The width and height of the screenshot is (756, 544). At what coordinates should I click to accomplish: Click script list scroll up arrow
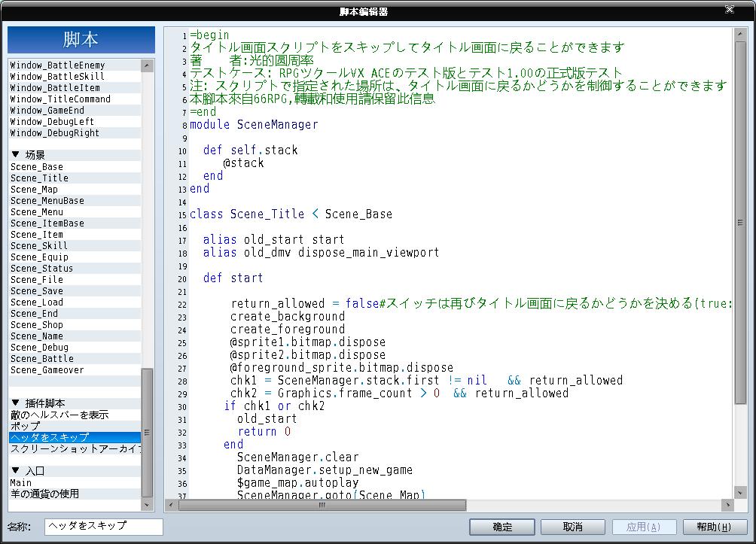(x=148, y=65)
